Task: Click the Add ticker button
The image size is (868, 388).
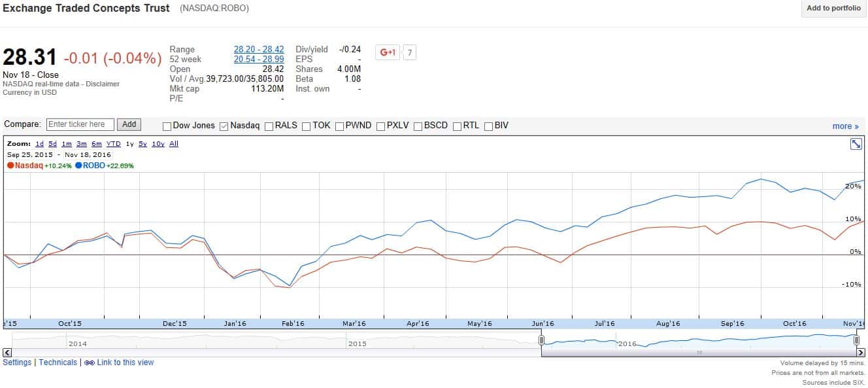Action: pos(129,124)
